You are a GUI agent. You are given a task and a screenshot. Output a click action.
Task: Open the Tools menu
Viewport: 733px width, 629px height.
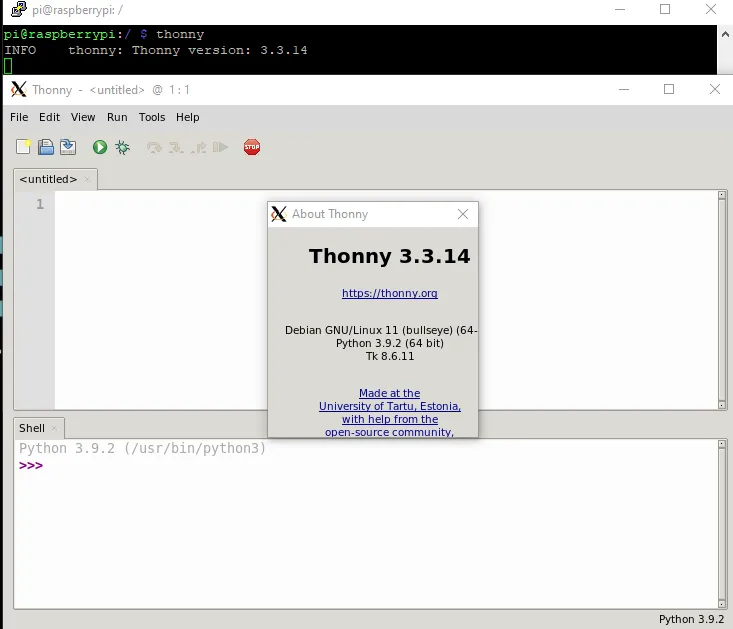click(152, 117)
